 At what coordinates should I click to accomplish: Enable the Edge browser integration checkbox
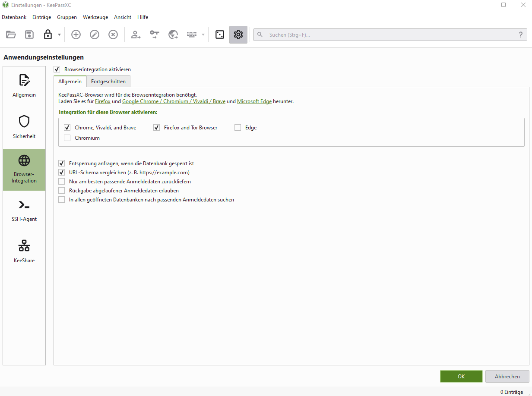(238, 128)
